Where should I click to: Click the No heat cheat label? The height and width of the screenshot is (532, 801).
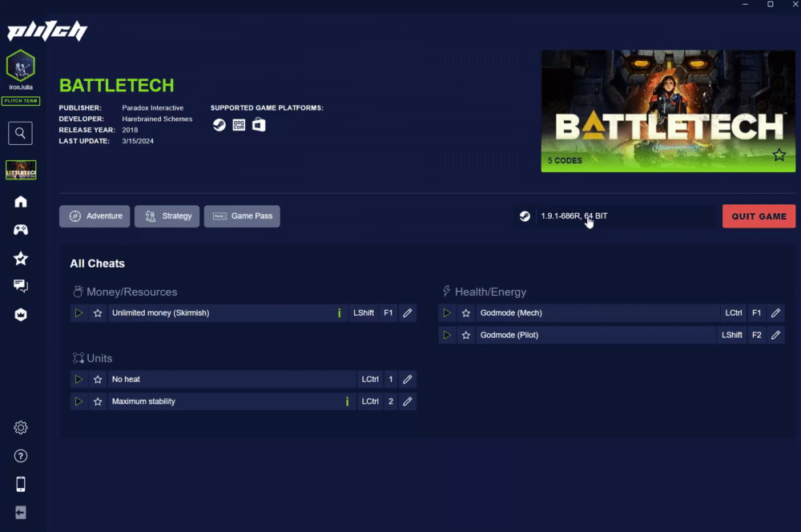tap(126, 379)
